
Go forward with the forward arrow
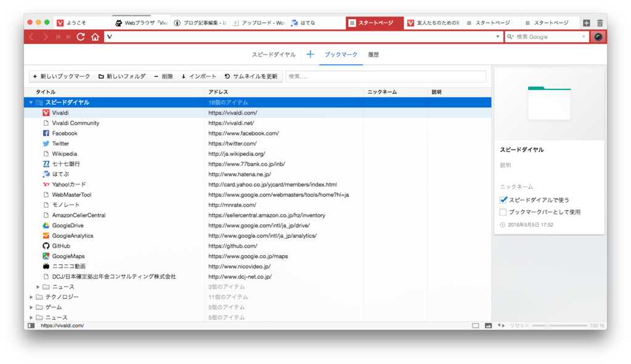45,37
